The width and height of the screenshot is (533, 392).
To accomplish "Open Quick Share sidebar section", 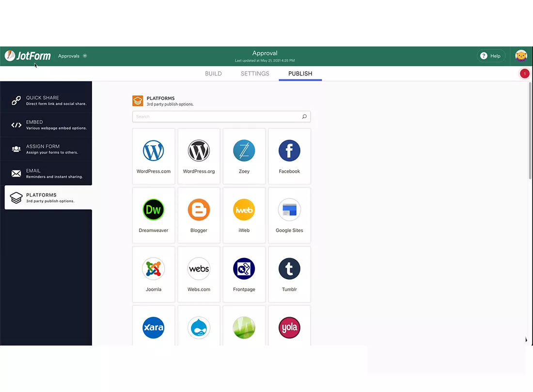I will click(x=46, y=101).
